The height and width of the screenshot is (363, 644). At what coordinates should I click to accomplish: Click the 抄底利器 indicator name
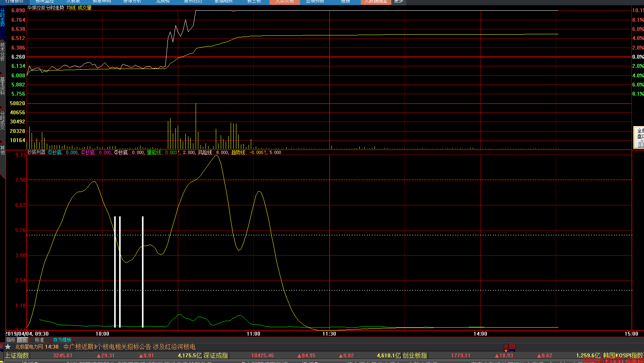37,152
